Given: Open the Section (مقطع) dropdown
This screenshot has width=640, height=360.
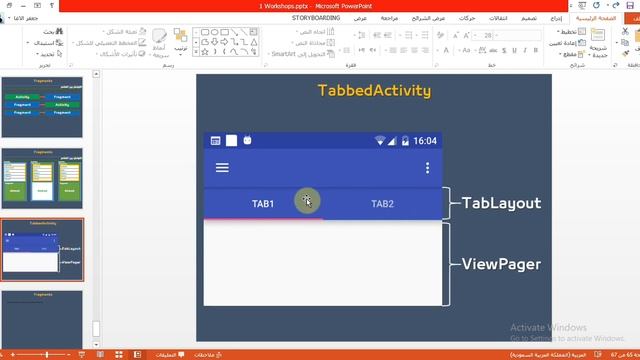Looking at the screenshot, I should tap(573, 54).
